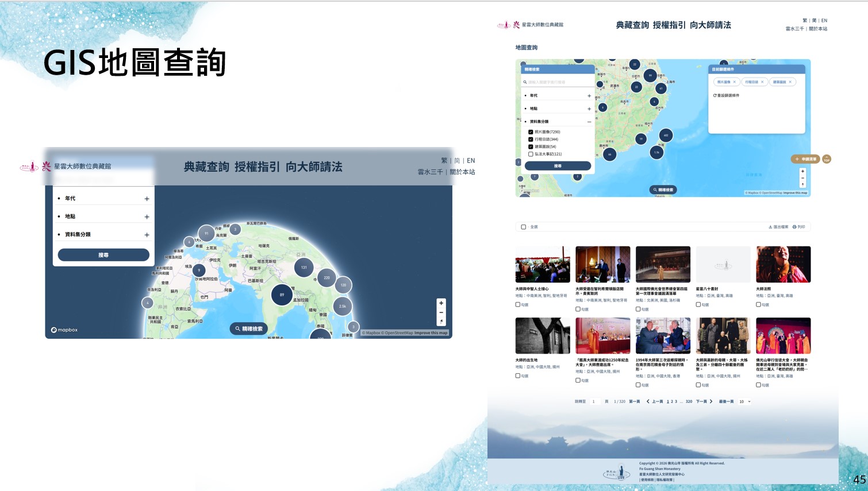Uncheck 行程日誌(344) dataset checkbox
Image resolution: width=868 pixels, height=491 pixels.
pos(531,140)
